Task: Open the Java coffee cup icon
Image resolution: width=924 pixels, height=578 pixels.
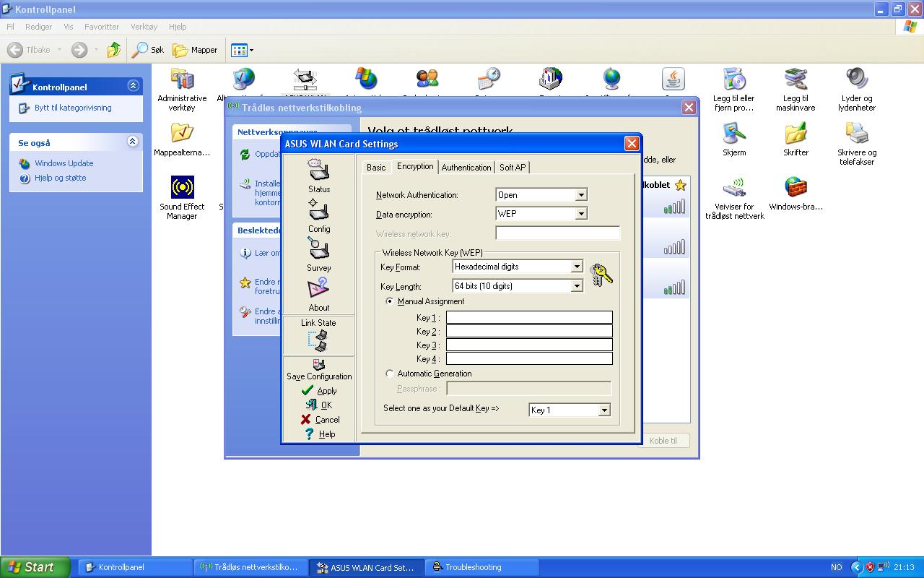Action: (673, 79)
